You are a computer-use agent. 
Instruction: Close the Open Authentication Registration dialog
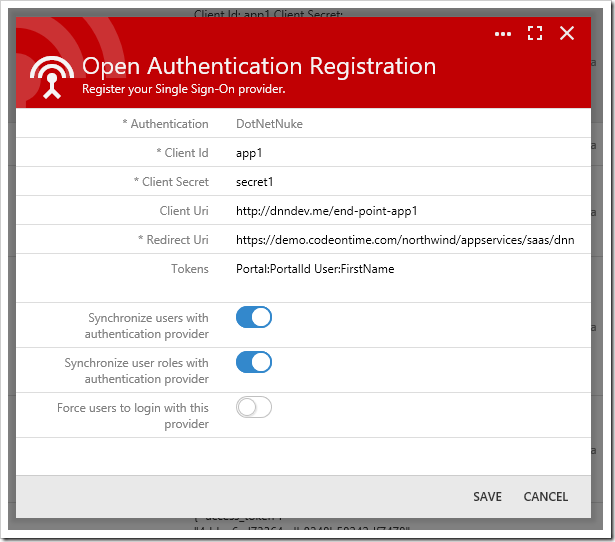point(567,33)
